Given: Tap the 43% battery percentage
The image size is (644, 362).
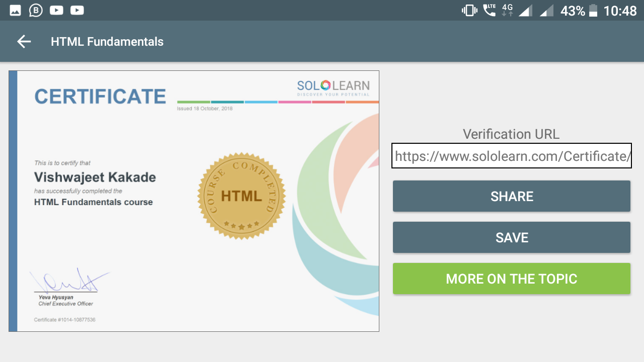Looking at the screenshot, I should tap(573, 11).
